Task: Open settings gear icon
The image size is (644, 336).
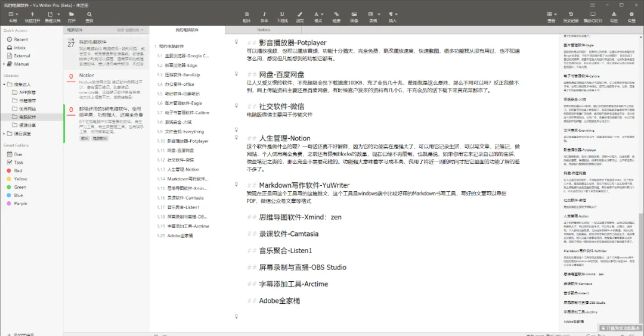Action: [631, 14]
